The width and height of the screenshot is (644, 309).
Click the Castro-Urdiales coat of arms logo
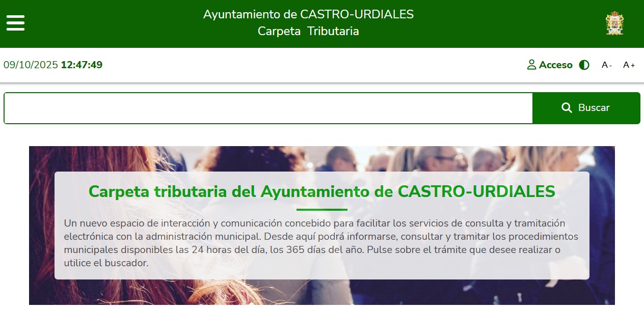click(x=614, y=23)
